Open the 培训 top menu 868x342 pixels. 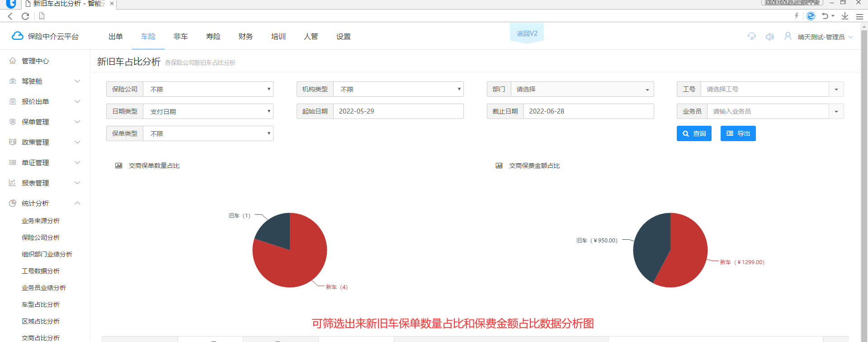click(278, 36)
